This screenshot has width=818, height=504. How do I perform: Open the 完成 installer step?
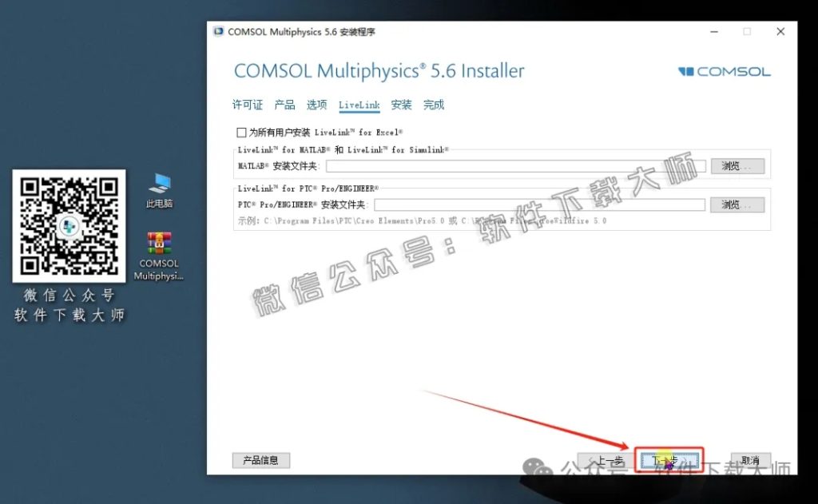pos(433,104)
